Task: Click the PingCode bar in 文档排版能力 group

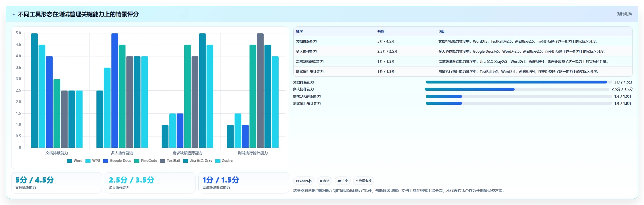Action: click(x=57, y=113)
